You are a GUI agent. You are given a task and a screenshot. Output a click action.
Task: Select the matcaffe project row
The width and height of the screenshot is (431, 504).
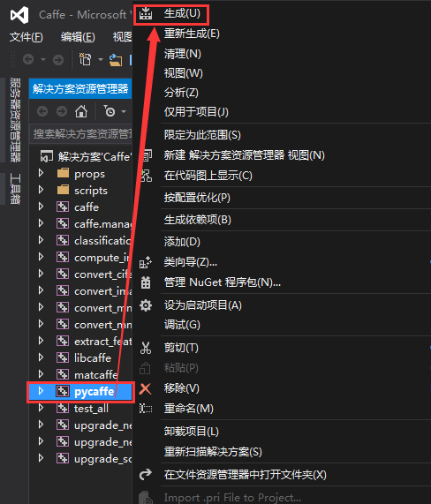tap(80, 374)
